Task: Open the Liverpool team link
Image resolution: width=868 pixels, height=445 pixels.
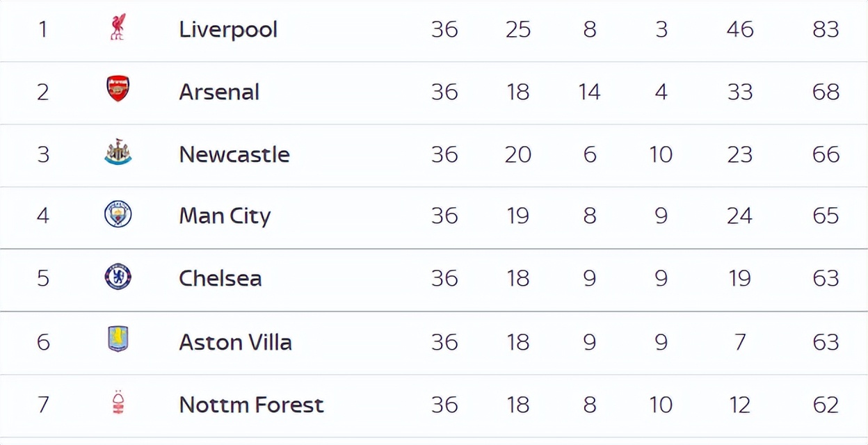Action: coord(228,29)
